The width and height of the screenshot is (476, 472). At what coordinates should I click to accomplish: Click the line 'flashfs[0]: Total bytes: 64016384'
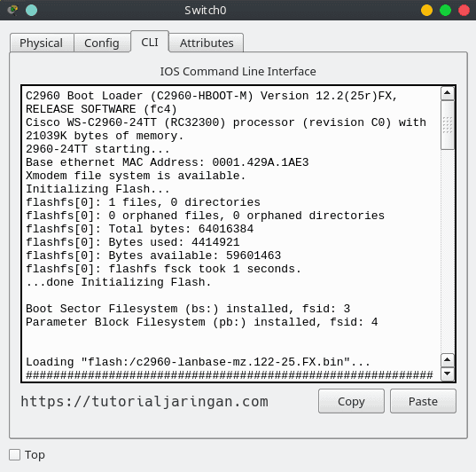140,229
